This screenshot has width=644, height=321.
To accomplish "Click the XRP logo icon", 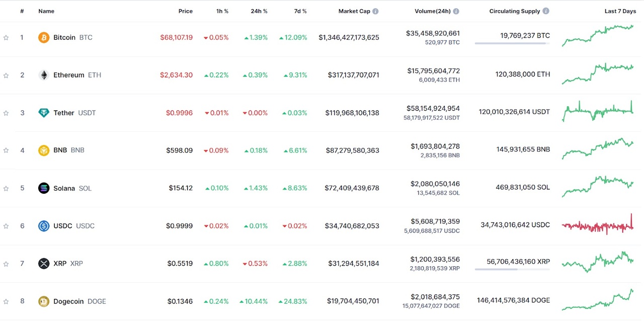I will 44,264.
